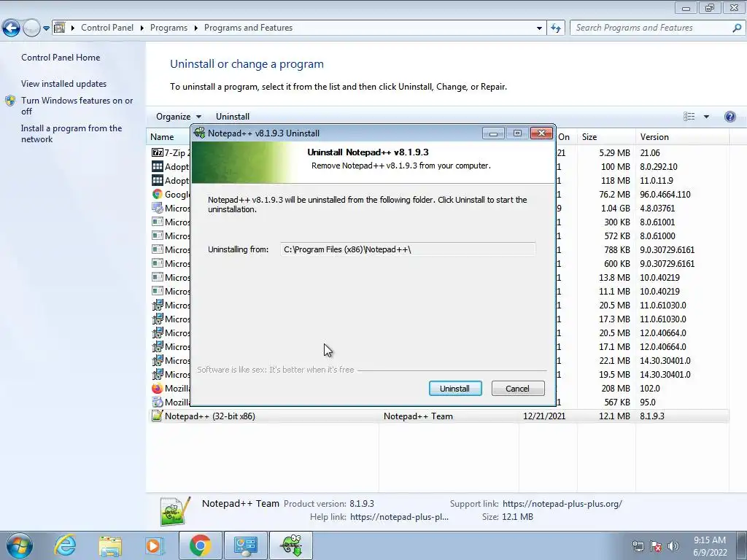Click version 14.30.30401.0 for 22.1 MB row
Viewport: 747px width, 560px height.
click(x=665, y=360)
